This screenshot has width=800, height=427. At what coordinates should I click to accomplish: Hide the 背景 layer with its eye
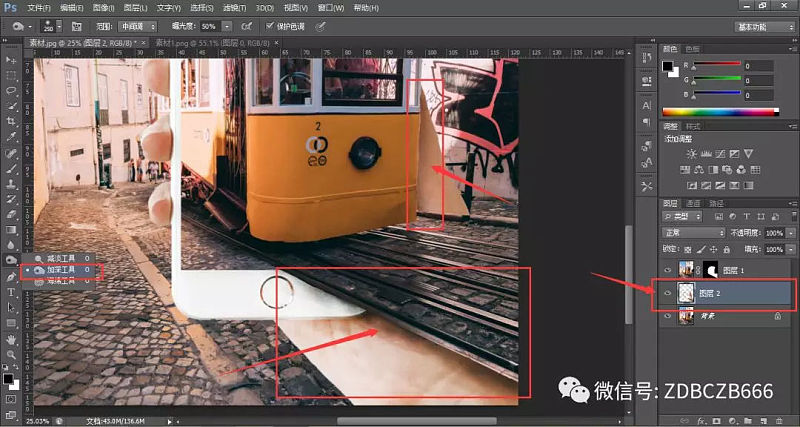[x=667, y=316]
